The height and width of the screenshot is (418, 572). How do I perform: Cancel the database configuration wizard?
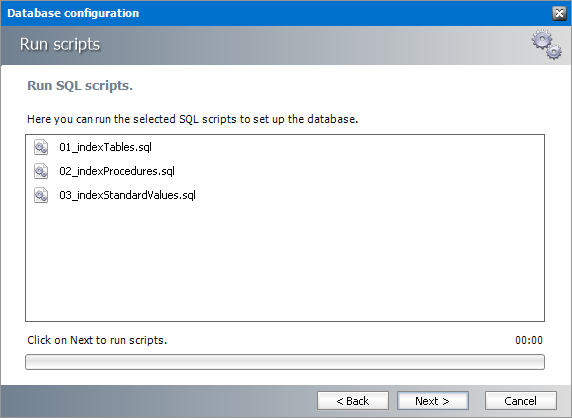click(x=521, y=401)
